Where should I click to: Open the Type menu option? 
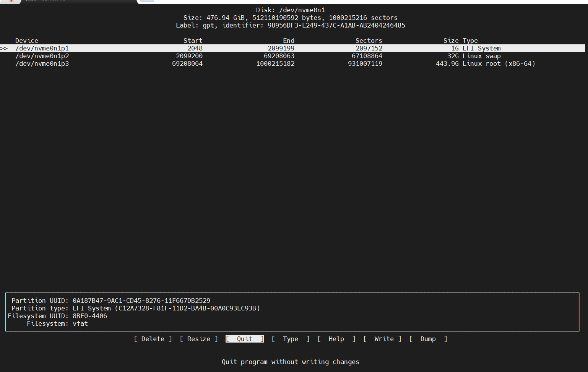pyautogui.click(x=291, y=339)
